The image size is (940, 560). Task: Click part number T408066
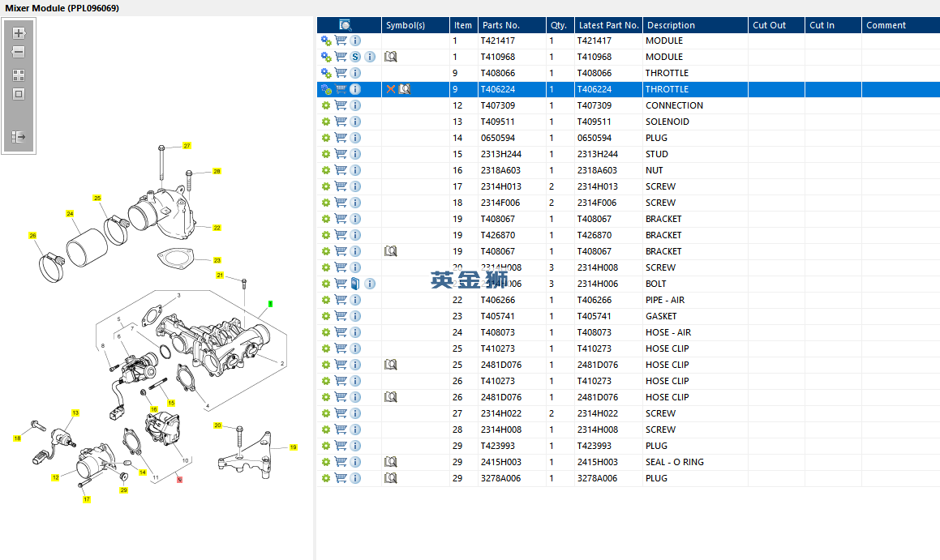click(498, 73)
